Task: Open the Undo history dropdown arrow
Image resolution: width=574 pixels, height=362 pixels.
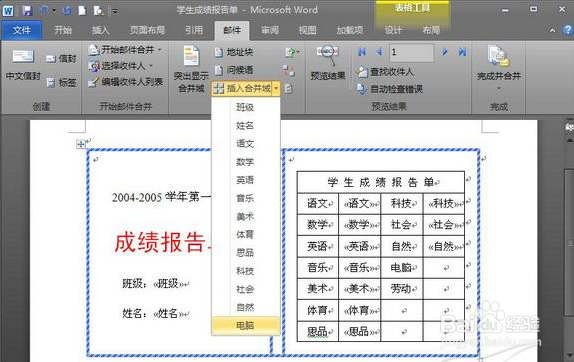Action: [54, 11]
